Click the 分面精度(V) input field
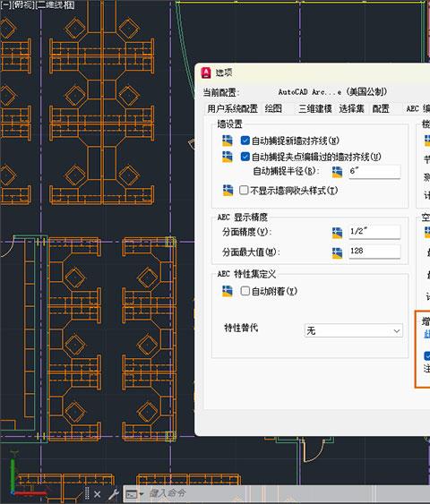Viewport: 430px width, 504px height. pyautogui.click(x=374, y=232)
